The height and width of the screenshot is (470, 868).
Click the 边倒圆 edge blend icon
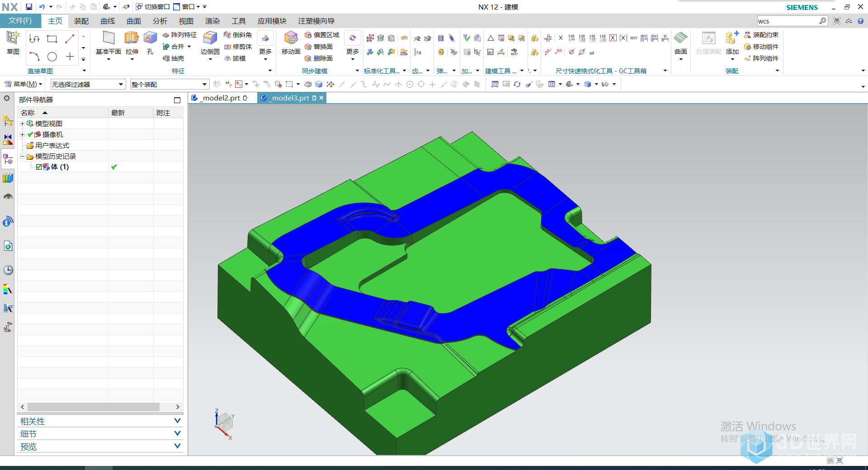[210, 38]
